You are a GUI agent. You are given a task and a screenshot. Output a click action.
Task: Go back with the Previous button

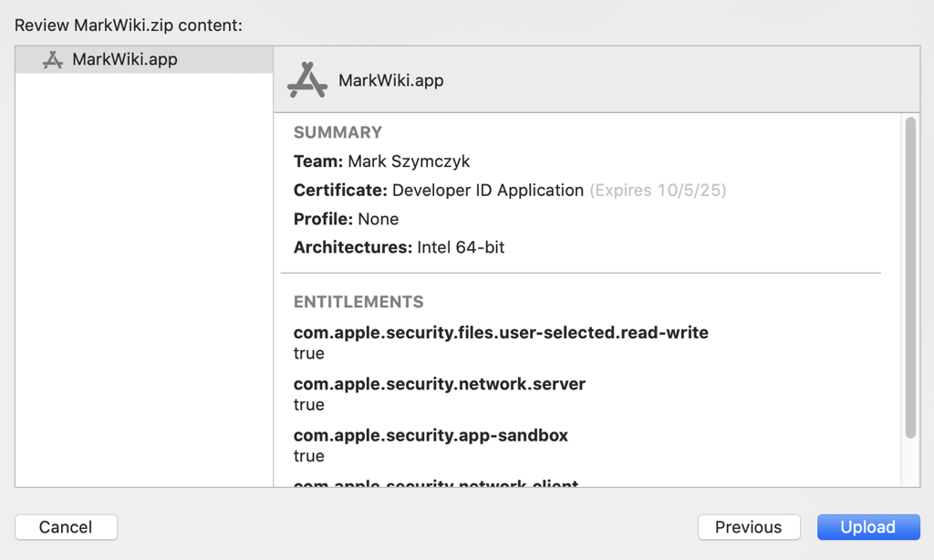(748, 527)
